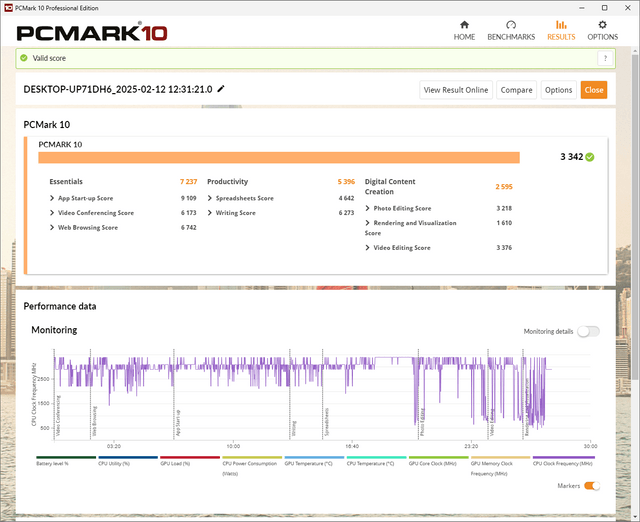Screen dimensions: 640x522
Task: Open the result Options button
Action: 558,90
